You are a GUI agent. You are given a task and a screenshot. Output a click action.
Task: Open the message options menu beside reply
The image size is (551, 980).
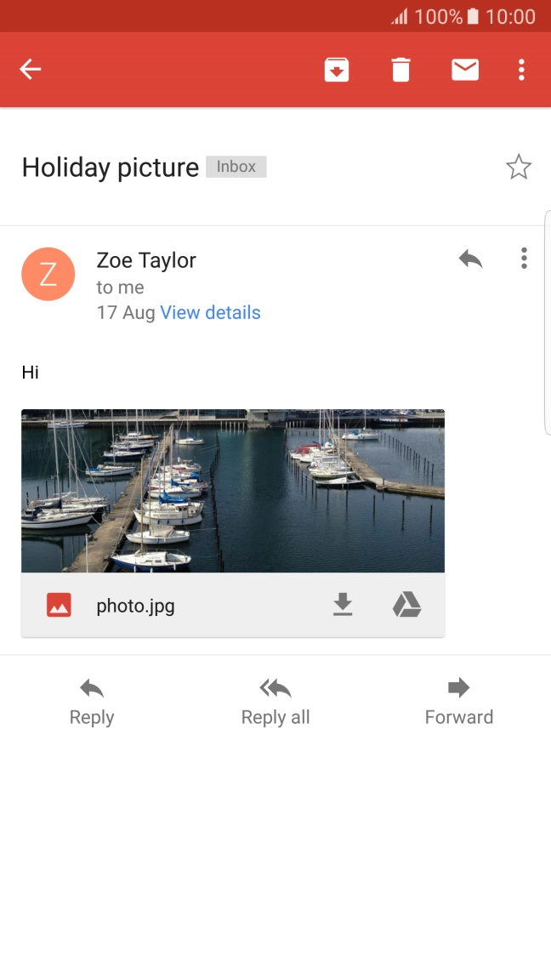point(524,258)
